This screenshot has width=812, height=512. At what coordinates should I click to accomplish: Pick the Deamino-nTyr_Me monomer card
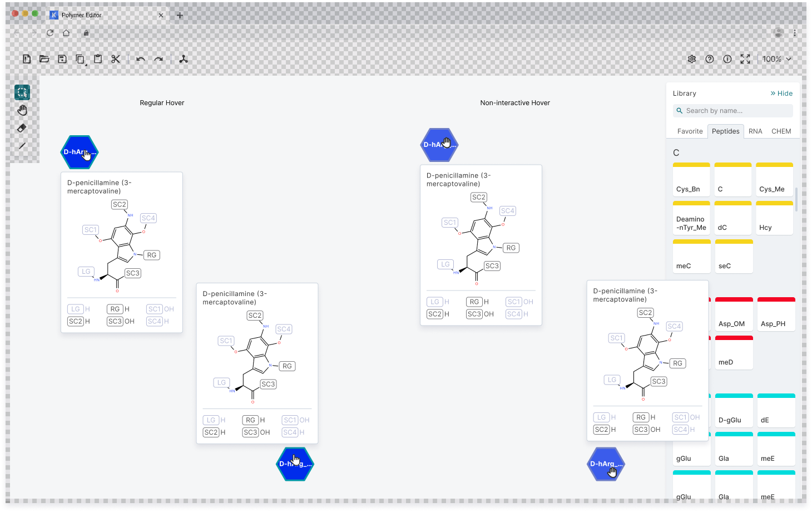pyautogui.click(x=691, y=218)
